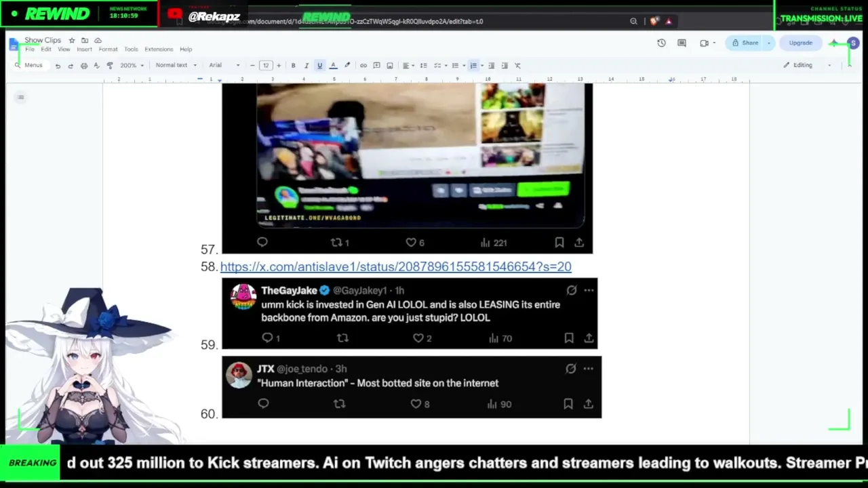Click the Upgrade button
Screen dimensions: 868x488
[800, 43]
